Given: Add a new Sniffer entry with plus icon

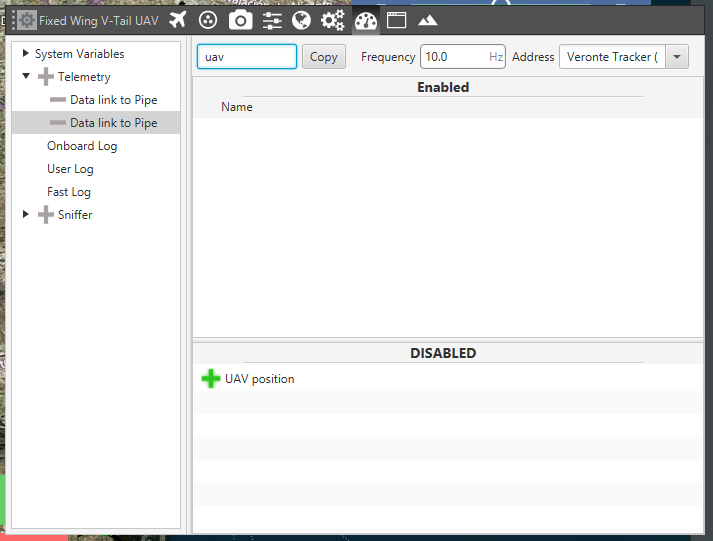Looking at the screenshot, I should (45, 215).
